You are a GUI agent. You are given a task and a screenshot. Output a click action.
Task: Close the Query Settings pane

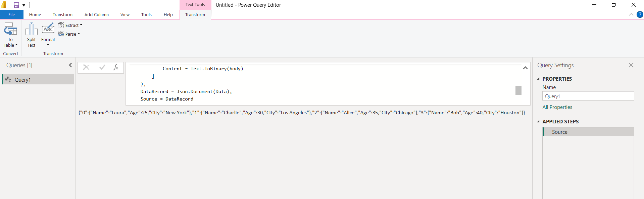click(631, 65)
